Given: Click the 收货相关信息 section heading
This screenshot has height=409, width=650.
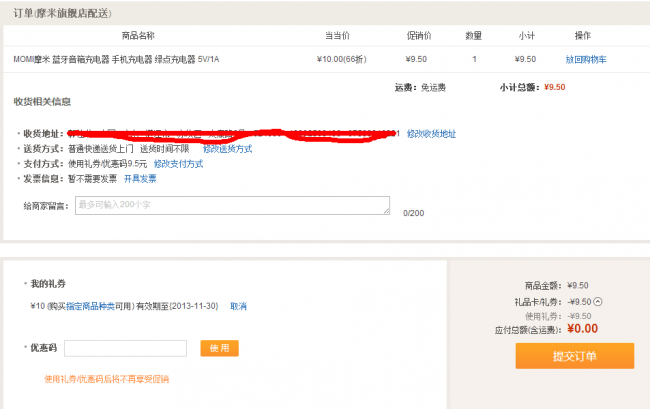Looking at the screenshot, I should tap(43, 102).
